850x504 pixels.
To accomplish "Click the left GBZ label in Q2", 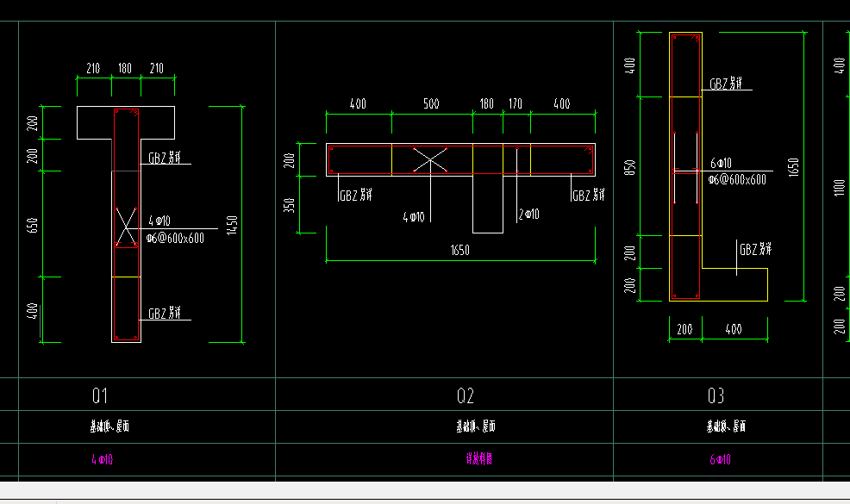I will tap(356, 195).
